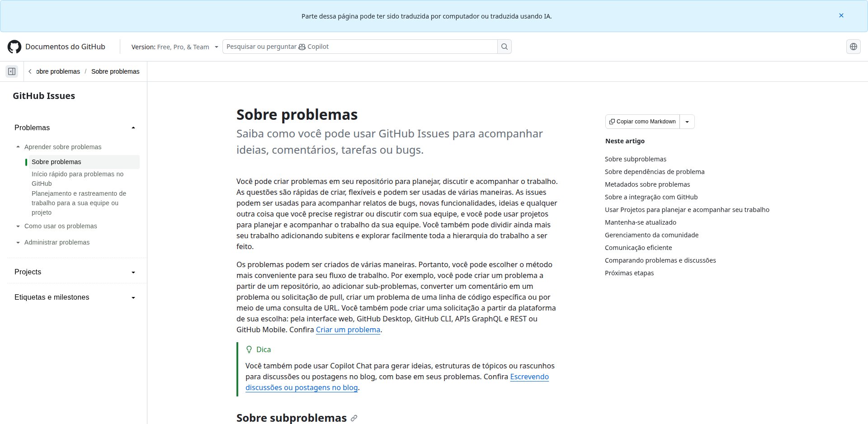The width and height of the screenshot is (868, 424).
Task: Jump to Próximas etapas
Action: pos(629,273)
